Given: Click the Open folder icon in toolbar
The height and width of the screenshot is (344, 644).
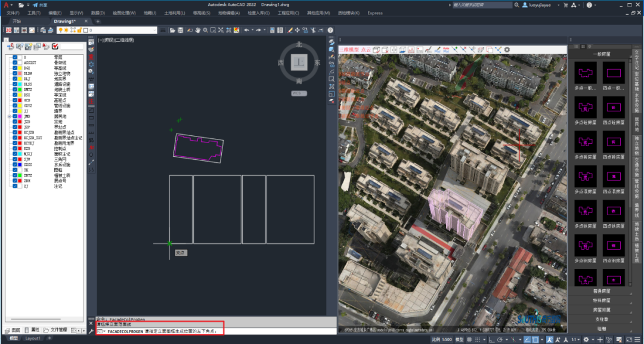Looking at the screenshot, I should pos(173,30).
